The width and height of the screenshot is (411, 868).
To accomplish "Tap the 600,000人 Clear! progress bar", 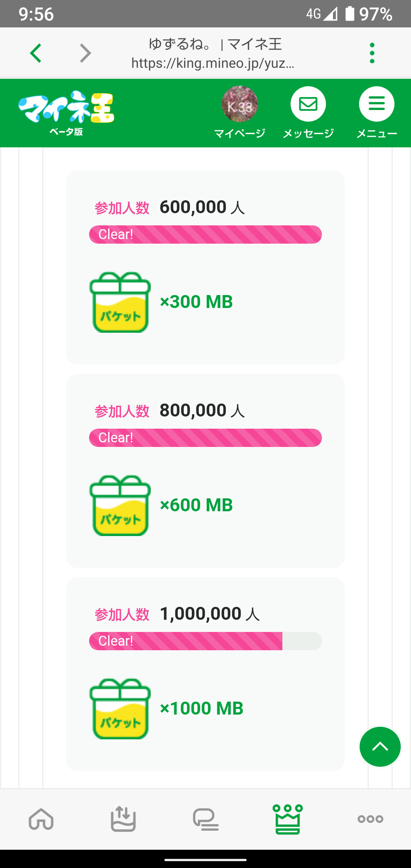I will [205, 235].
